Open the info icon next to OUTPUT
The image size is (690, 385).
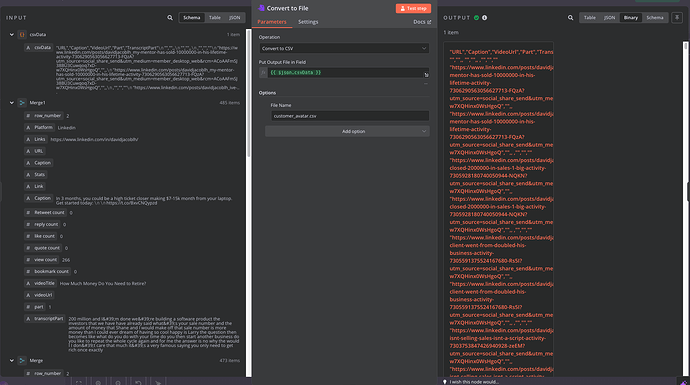click(484, 18)
